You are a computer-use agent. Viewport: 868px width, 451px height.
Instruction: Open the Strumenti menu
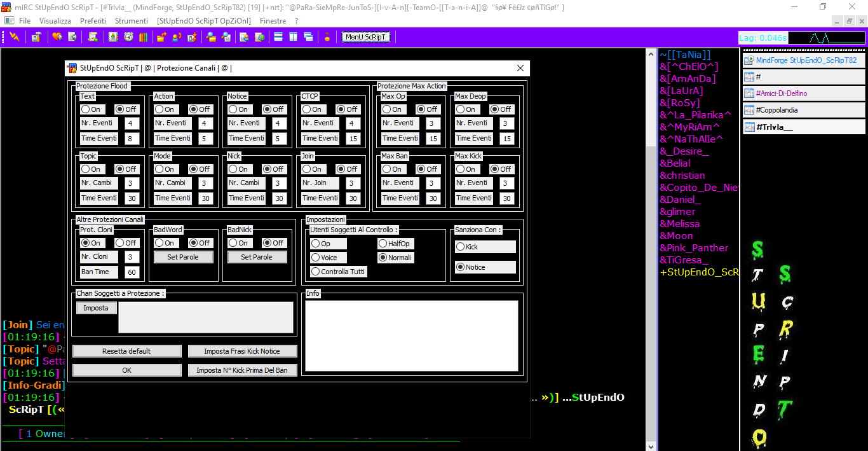pyautogui.click(x=132, y=21)
